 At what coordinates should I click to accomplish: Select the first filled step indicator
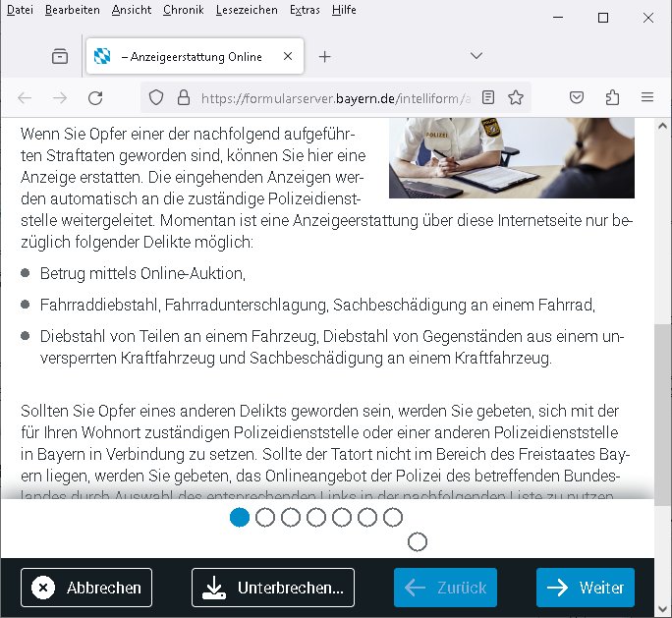240,517
